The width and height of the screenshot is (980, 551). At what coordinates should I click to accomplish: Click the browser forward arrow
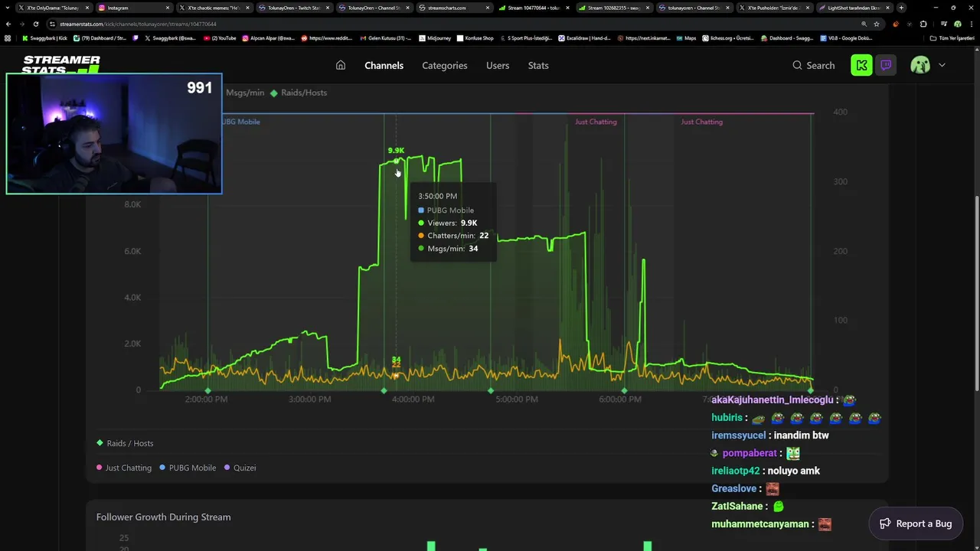(x=22, y=24)
